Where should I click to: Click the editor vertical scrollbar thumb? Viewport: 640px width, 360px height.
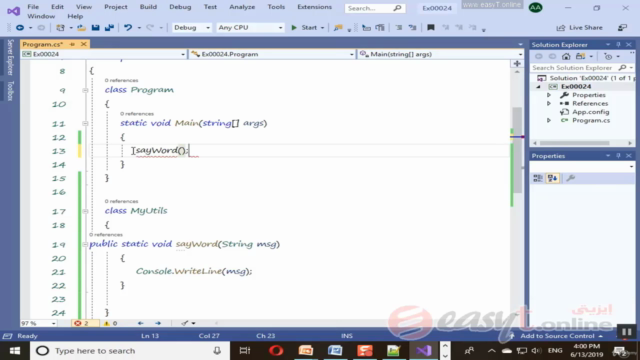(x=517, y=151)
